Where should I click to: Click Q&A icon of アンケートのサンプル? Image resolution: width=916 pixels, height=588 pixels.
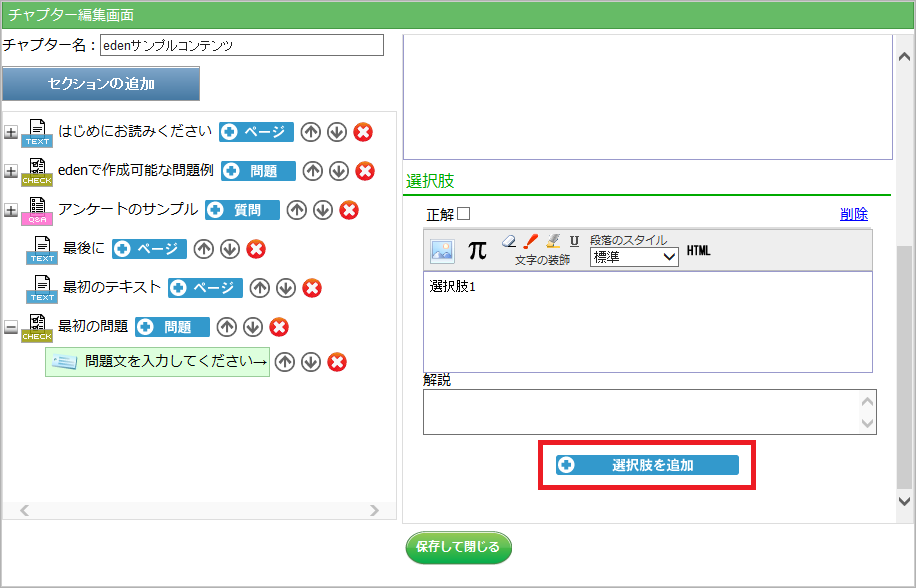(x=37, y=211)
